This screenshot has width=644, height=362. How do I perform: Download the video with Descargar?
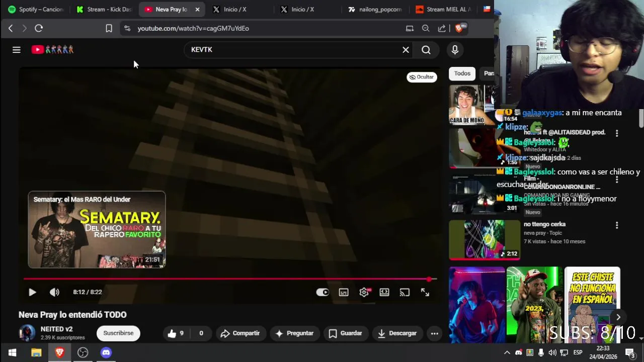(397, 333)
